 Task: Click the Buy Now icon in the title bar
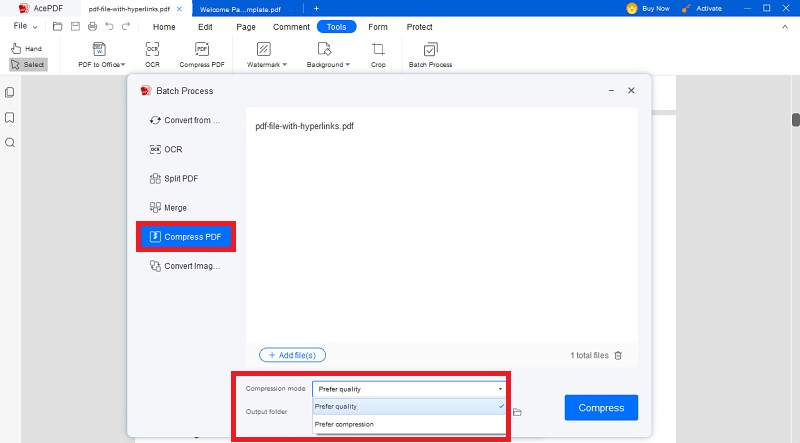point(632,8)
